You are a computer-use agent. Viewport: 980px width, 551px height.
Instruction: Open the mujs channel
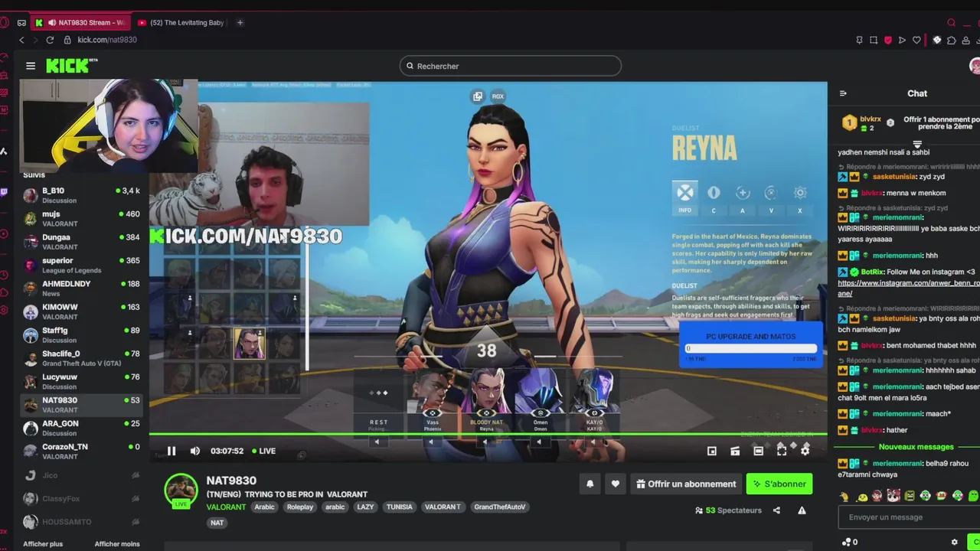[81, 219]
